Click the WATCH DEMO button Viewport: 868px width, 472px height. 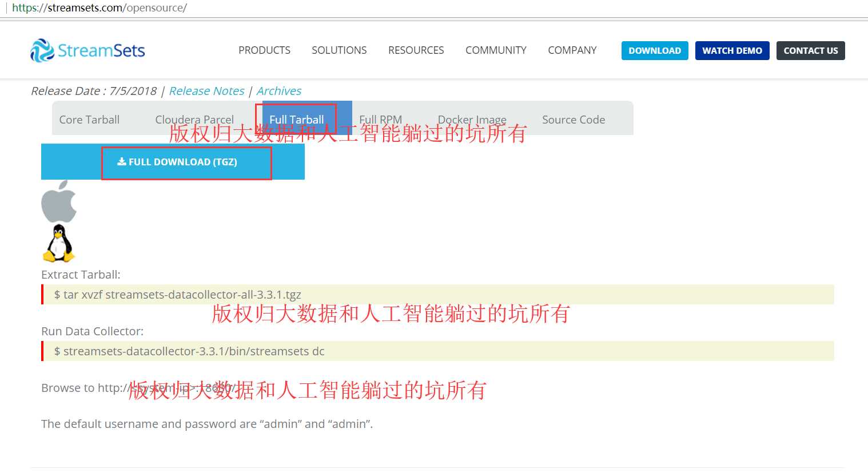(732, 50)
